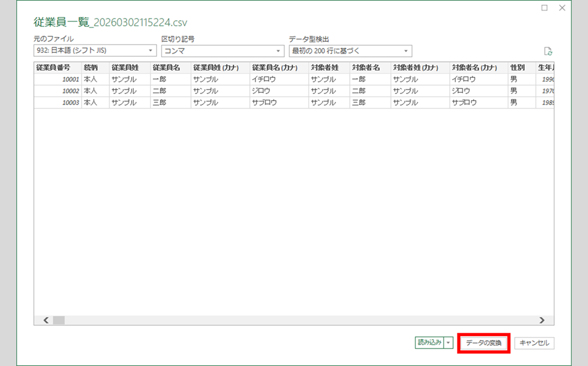Click the 従業員姓 (カナ) column header

(216, 68)
